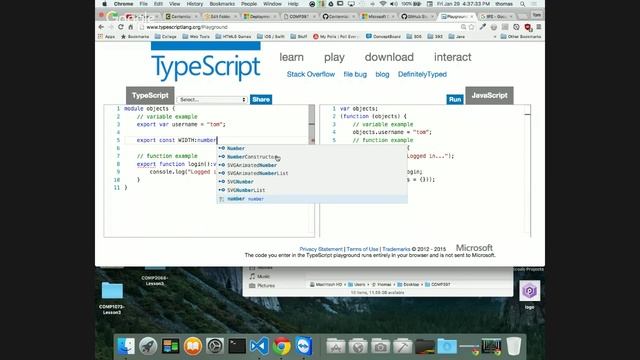
Task: Click browser back arrow
Action: (x=101, y=27)
